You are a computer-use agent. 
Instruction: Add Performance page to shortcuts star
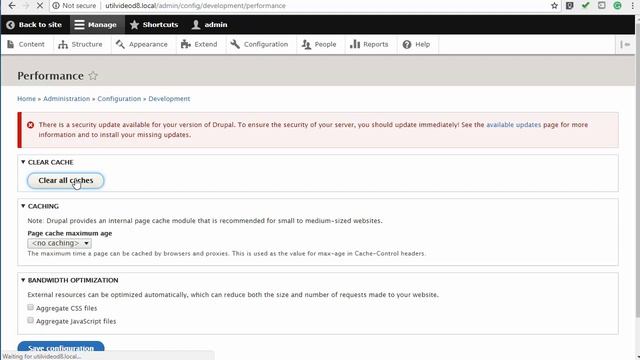(93, 76)
